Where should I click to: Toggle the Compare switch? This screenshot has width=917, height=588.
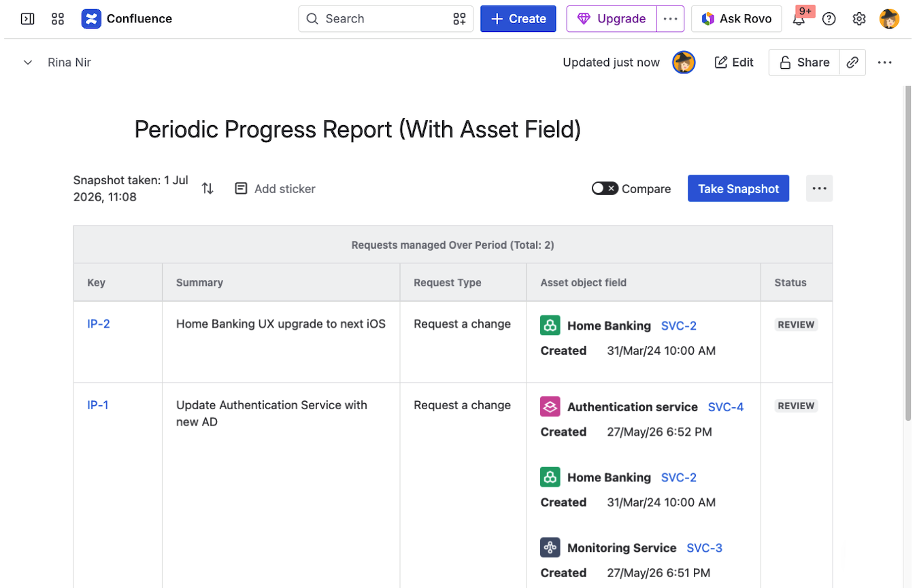pos(605,188)
